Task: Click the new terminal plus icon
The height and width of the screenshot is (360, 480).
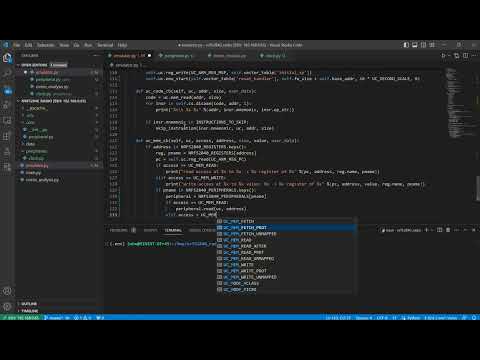Action: pyautogui.click(x=426, y=230)
